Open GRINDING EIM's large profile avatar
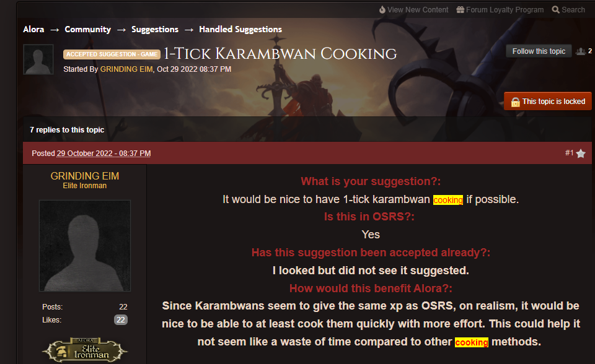595x364 pixels. click(x=85, y=246)
